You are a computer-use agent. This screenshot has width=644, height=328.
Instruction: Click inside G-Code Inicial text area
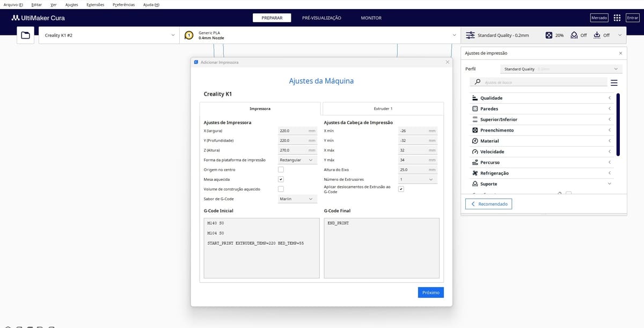(260, 248)
